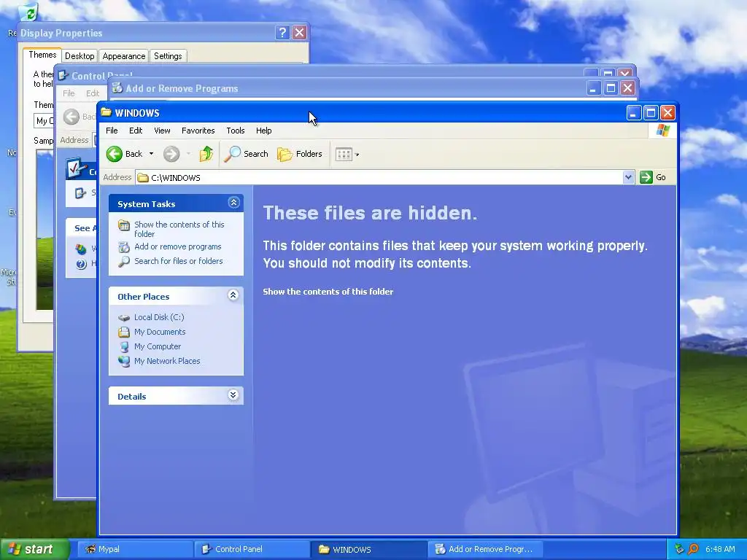
Task: Switch to Desktop tab in Display Properties
Action: 80,55
